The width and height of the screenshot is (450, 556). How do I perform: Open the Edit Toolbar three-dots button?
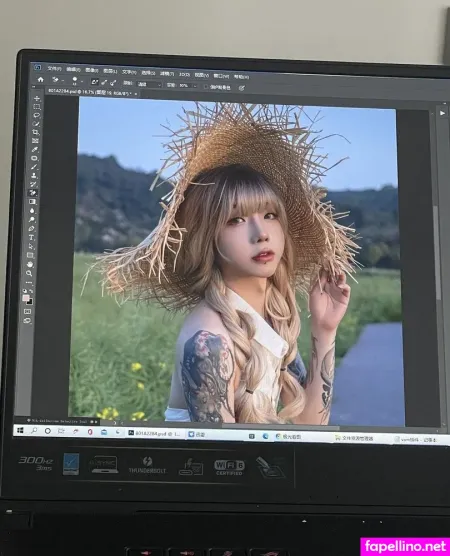pos(29,283)
